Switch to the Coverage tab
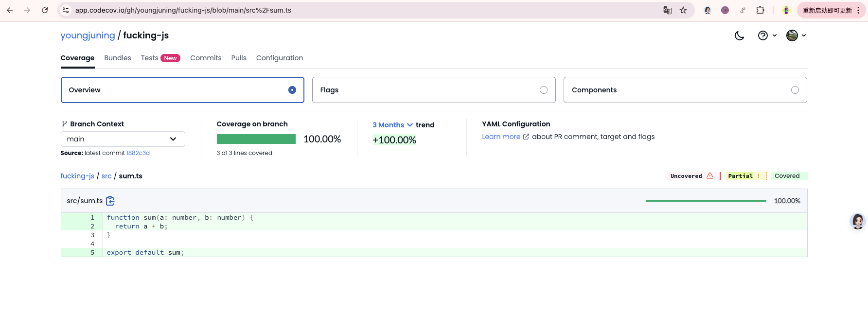Screen dimensions: 868x331 [77, 58]
